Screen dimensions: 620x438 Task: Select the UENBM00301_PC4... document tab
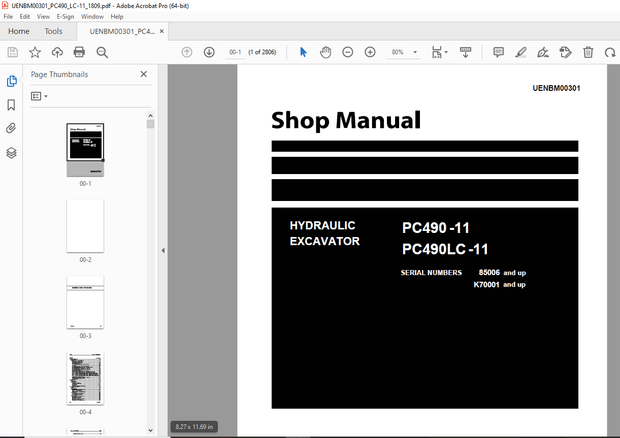[x=122, y=31]
